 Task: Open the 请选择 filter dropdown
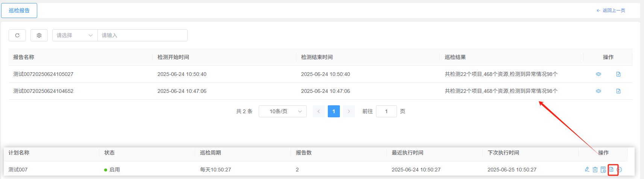pyautogui.click(x=75, y=35)
